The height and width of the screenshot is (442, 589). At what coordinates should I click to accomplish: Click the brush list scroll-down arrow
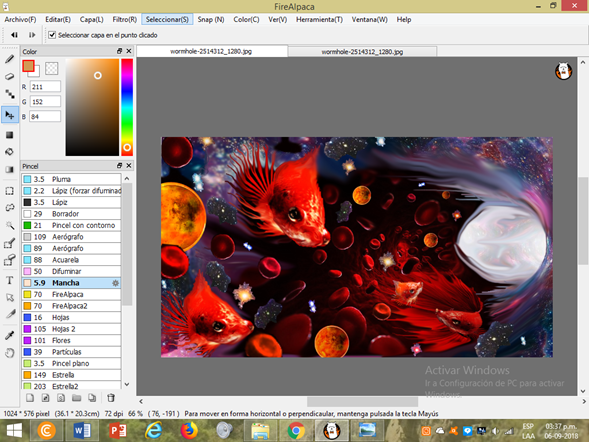(127, 384)
